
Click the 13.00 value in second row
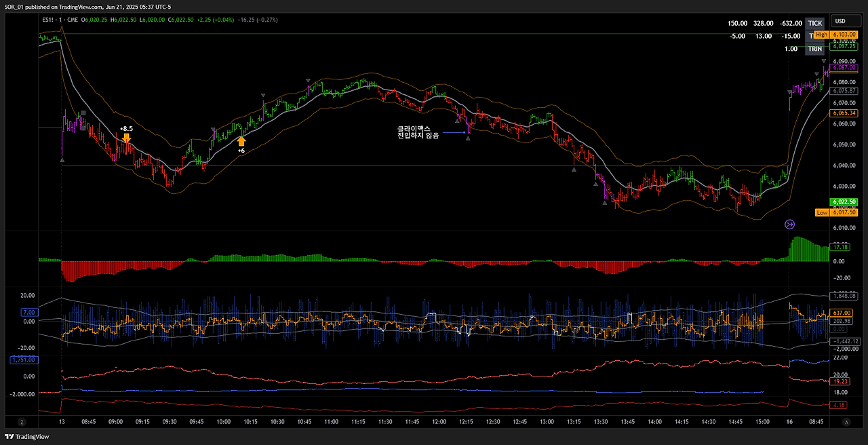764,36
